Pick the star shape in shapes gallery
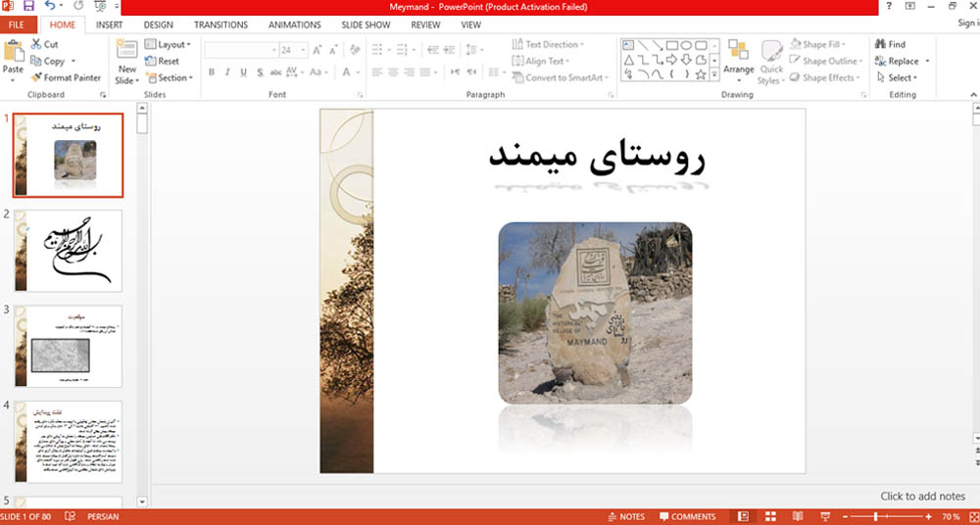980x525 pixels. click(x=702, y=75)
